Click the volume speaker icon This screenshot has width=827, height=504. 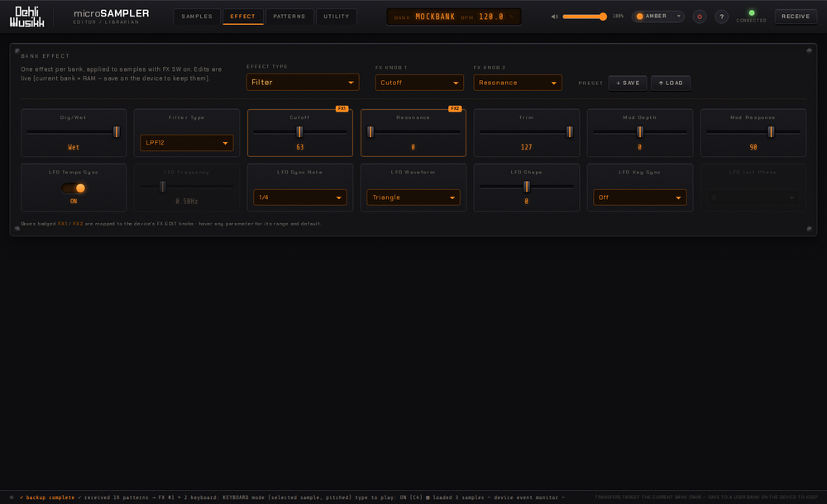pos(554,17)
